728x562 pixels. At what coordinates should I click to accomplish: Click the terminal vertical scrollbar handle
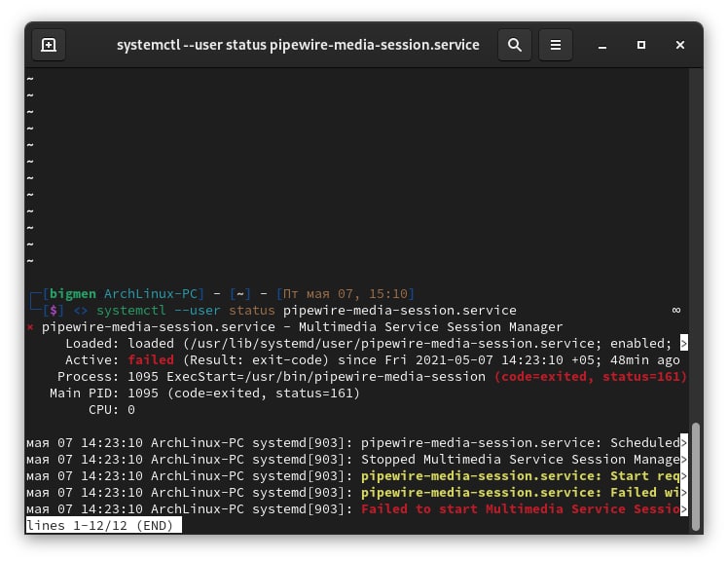[695, 476]
